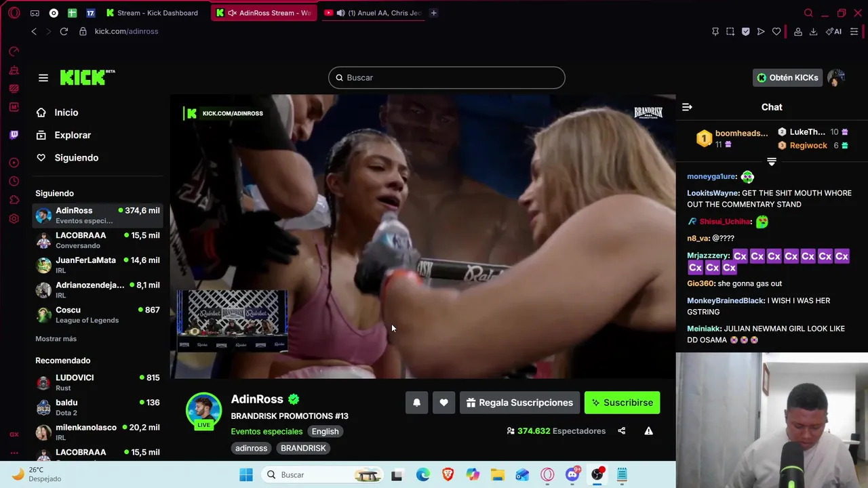Click heart bookmark icon in browser toolbar

click(776, 31)
